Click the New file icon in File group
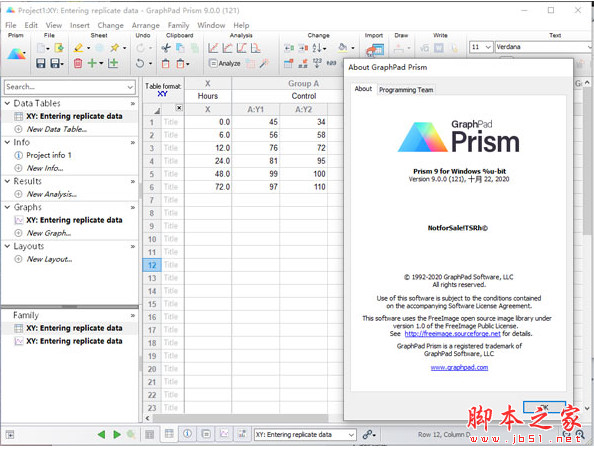Screen dimensions: 594x450 coord(41,48)
